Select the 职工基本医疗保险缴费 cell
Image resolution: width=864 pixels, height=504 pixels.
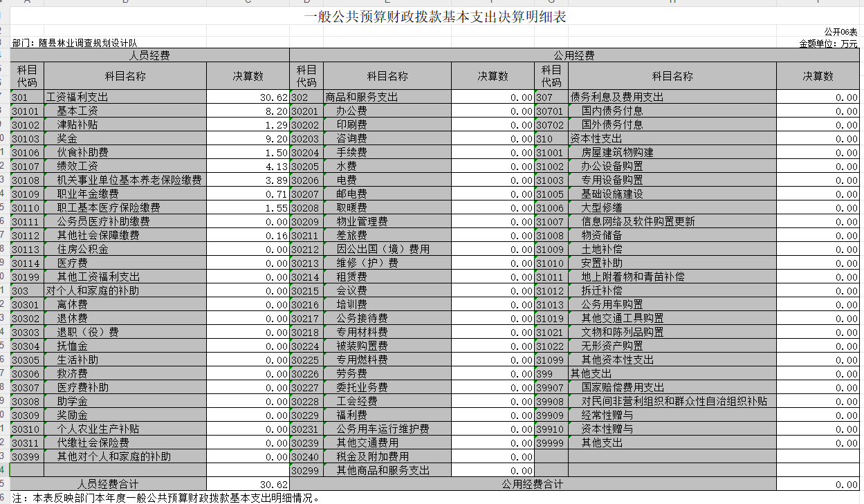pos(125,207)
